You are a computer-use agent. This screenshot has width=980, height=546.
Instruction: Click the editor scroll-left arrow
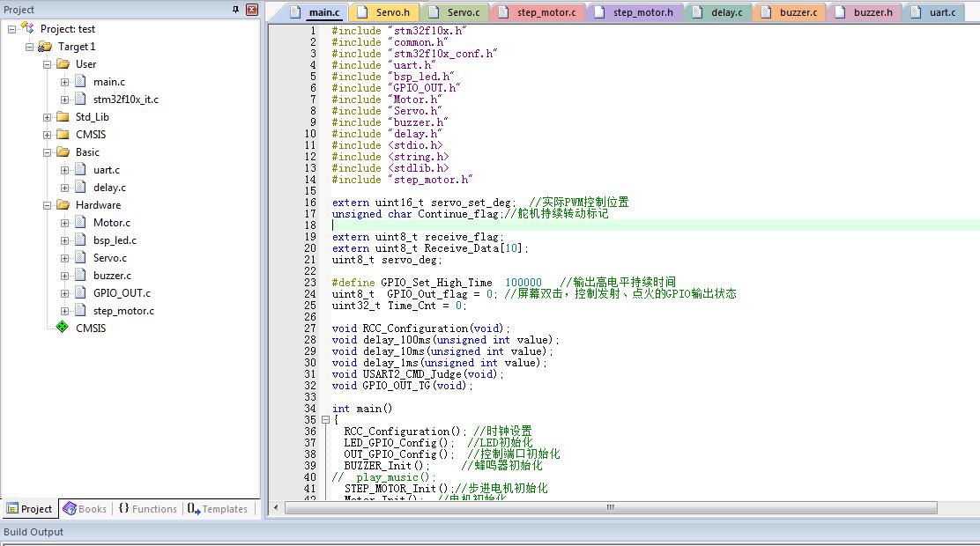coord(276,508)
